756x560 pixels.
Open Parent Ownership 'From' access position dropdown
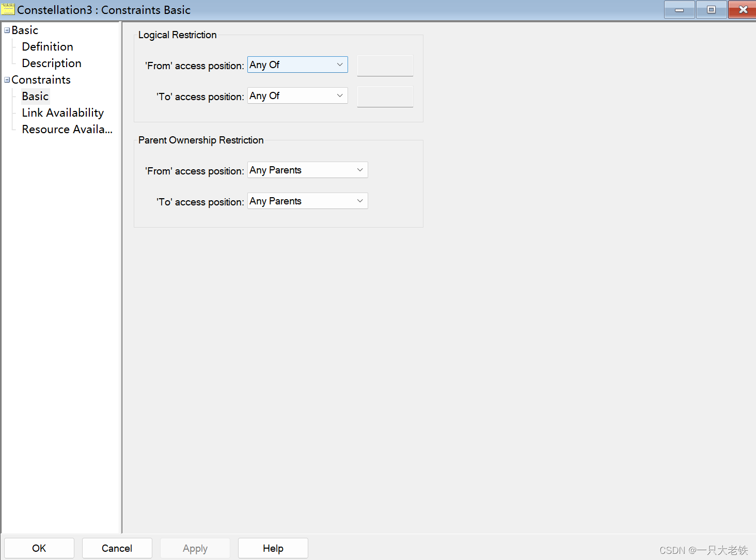coord(308,170)
